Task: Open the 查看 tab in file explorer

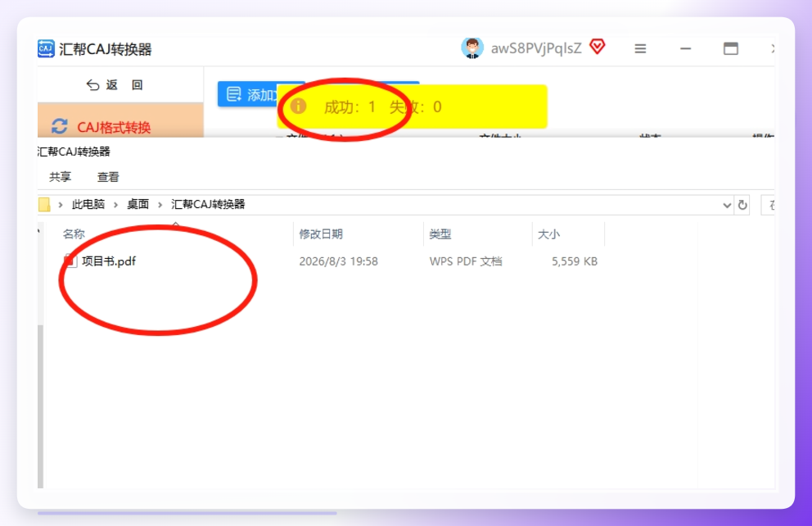Action: (108, 177)
